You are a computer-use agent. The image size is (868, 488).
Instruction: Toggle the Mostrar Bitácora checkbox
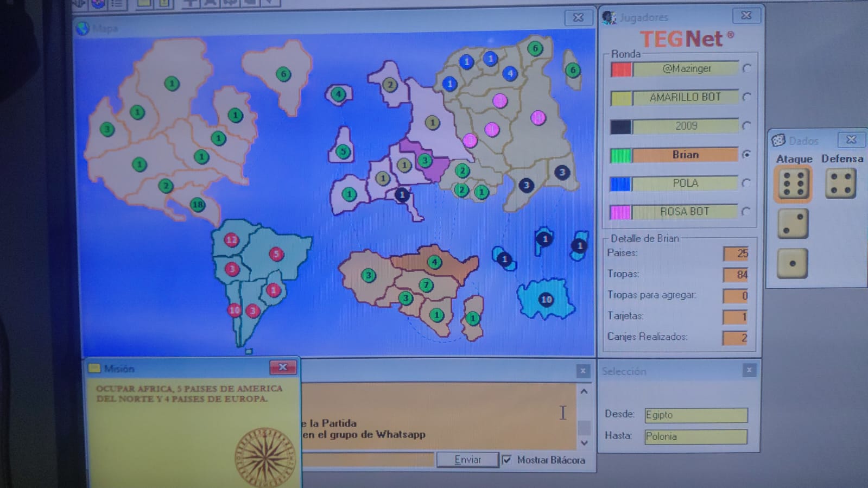pyautogui.click(x=507, y=460)
